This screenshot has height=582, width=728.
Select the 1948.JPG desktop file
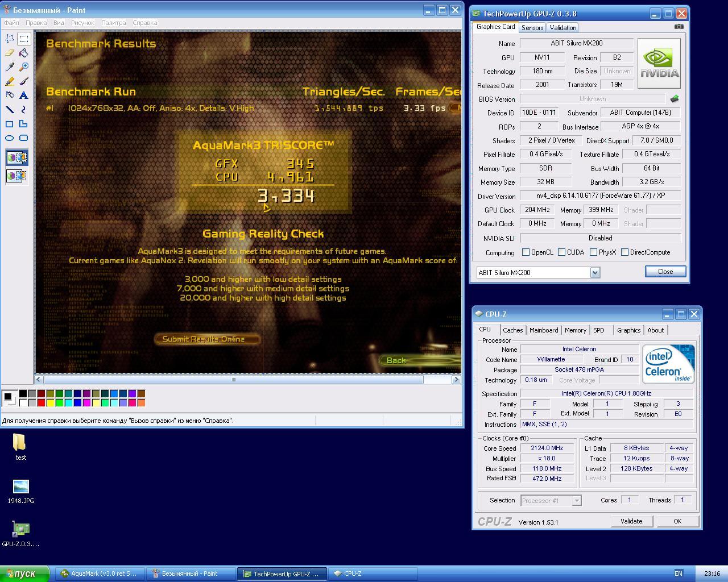pos(20,491)
